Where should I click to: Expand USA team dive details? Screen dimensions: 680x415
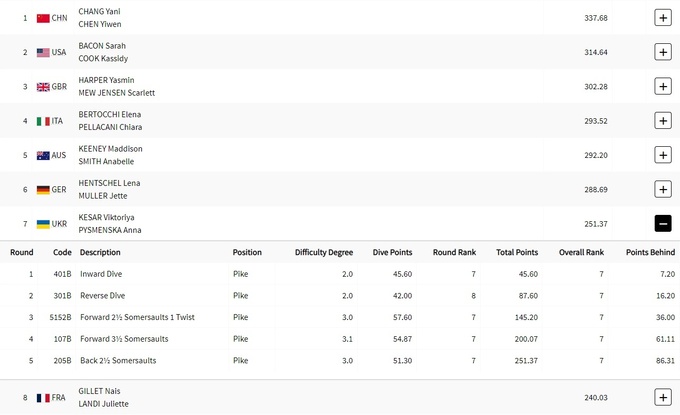click(662, 52)
